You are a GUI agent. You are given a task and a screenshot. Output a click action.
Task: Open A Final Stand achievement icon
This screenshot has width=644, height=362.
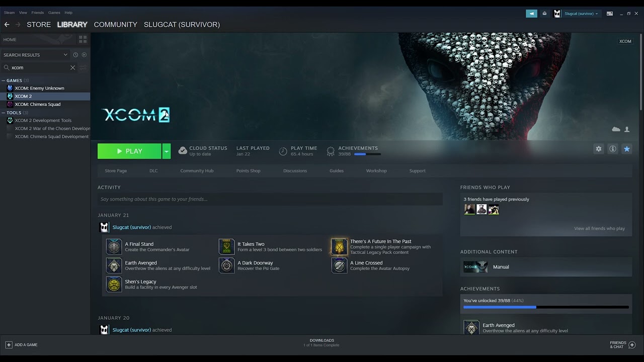[114, 246]
